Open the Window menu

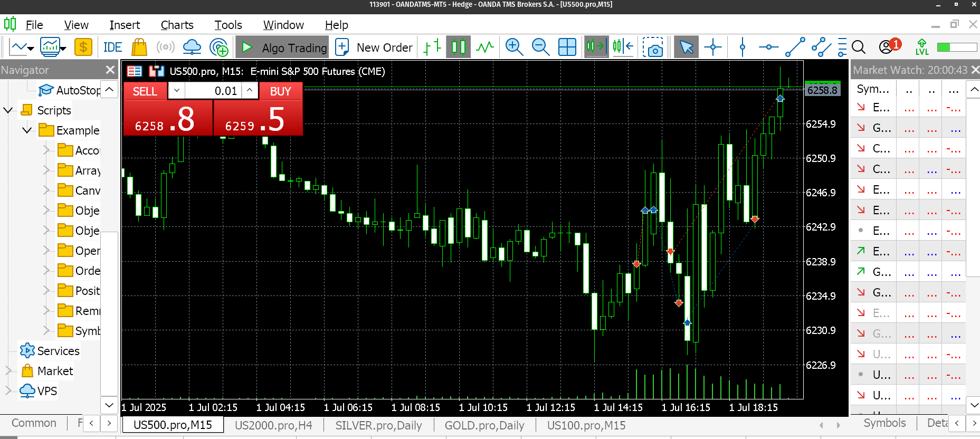283,25
